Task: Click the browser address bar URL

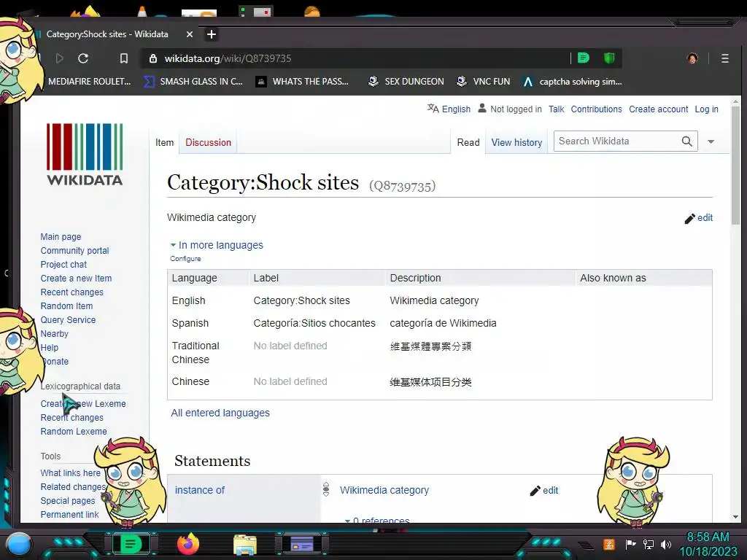Action: 228,58
